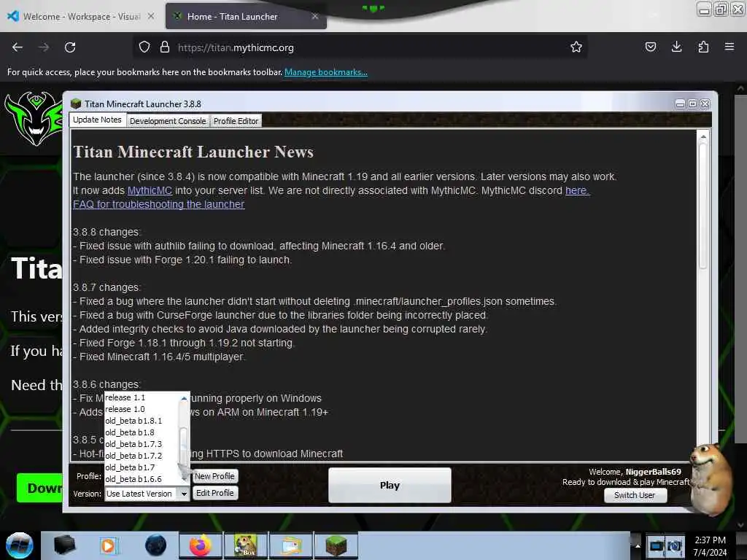The image size is (747, 560).
Task: Click the Edit Profile button
Action: click(215, 493)
